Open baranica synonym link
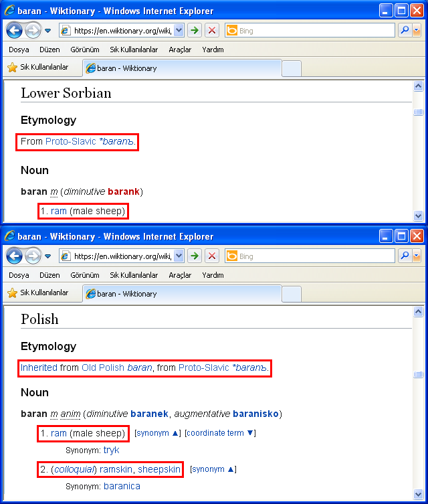The height and width of the screenshot is (504, 428). point(122,487)
